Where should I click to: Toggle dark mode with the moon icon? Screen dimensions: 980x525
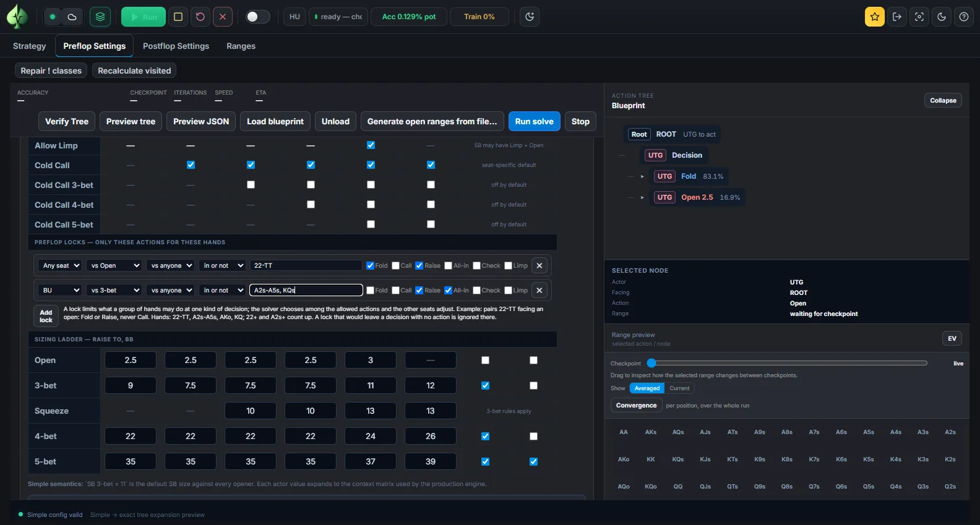tap(942, 17)
